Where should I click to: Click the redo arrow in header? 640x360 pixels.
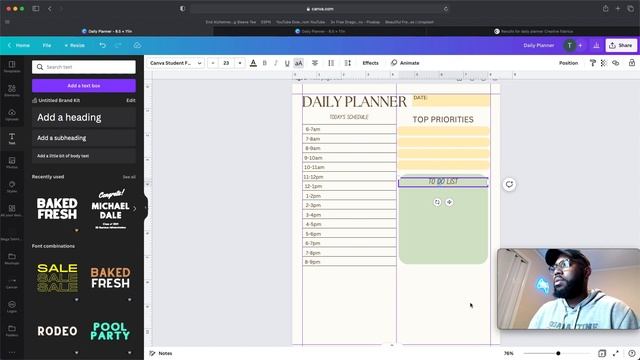coord(118,45)
